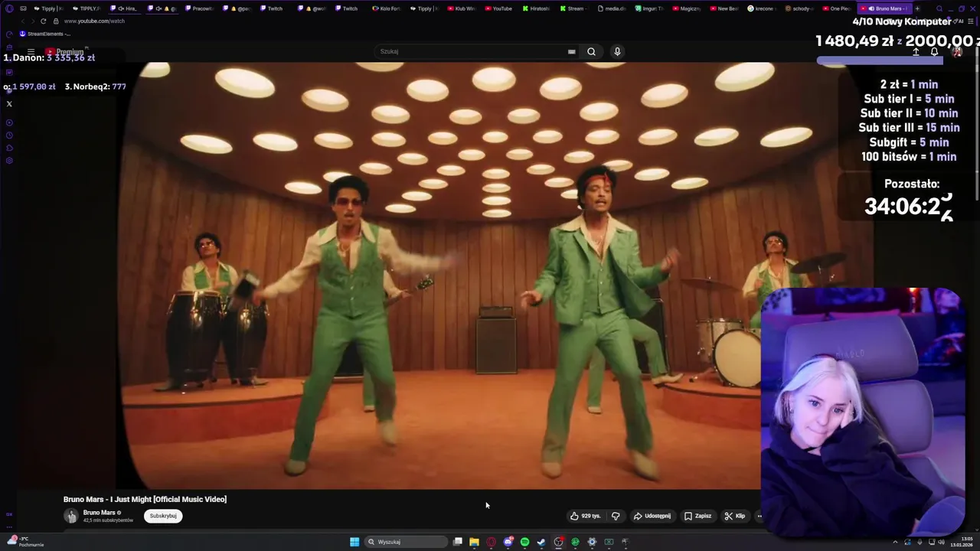Submit search with magnifier icon
Screen dimensions: 980x551
click(591, 51)
